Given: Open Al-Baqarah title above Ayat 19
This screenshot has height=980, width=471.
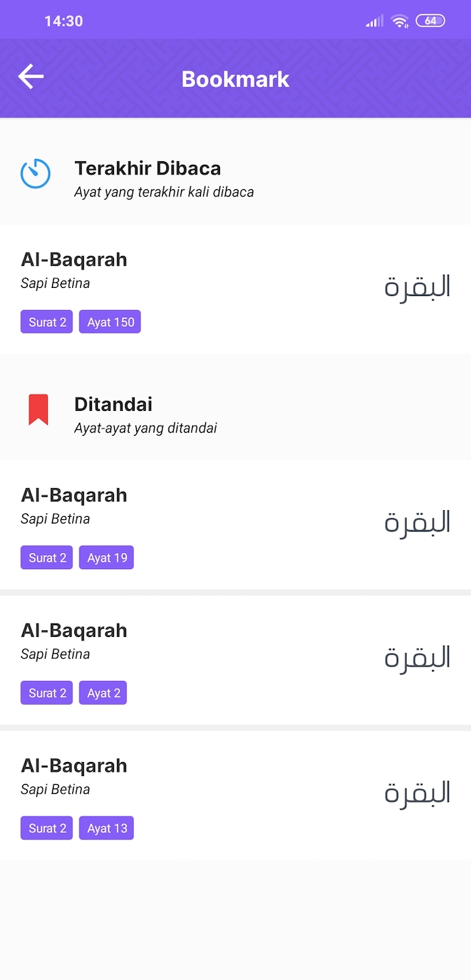Looking at the screenshot, I should (74, 495).
